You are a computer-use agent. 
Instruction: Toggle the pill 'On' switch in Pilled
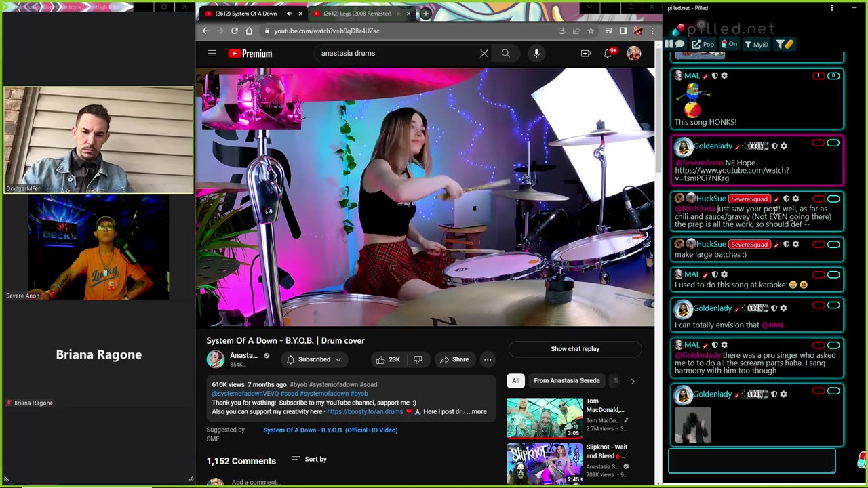tap(730, 44)
